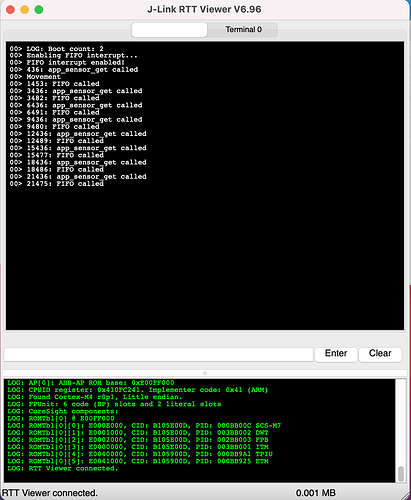Click the 0.001 MB data counter
This screenshot has width=411, height=500.
[316, 493]
